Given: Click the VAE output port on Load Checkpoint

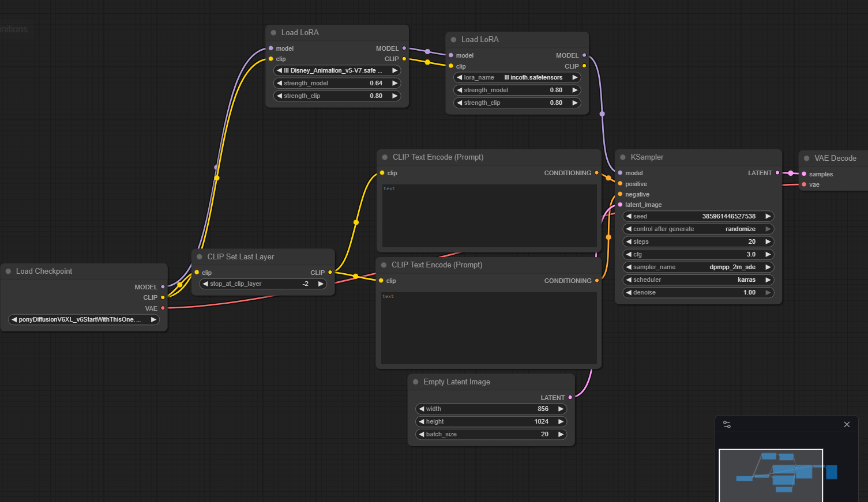Looking at the screenshot, I should [x=163, y=308].
